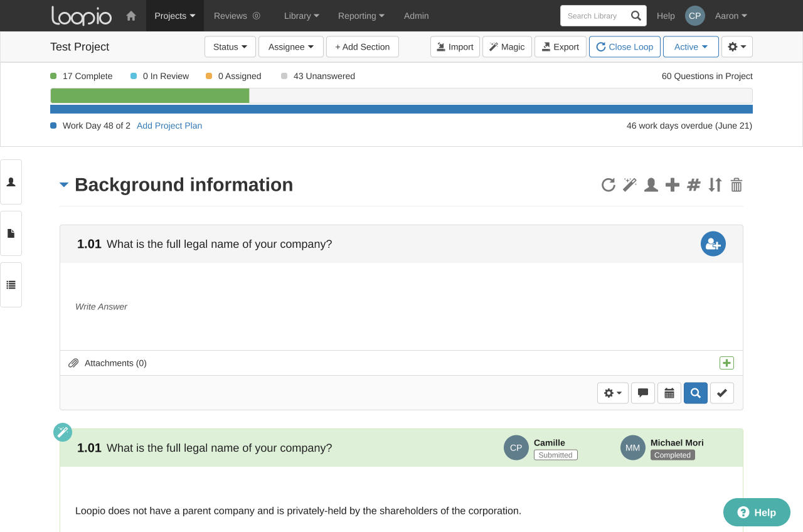Open the Library menu
The height and width of the screenshot is (532, 803).
pyautogui.click(x=302, y=16)
